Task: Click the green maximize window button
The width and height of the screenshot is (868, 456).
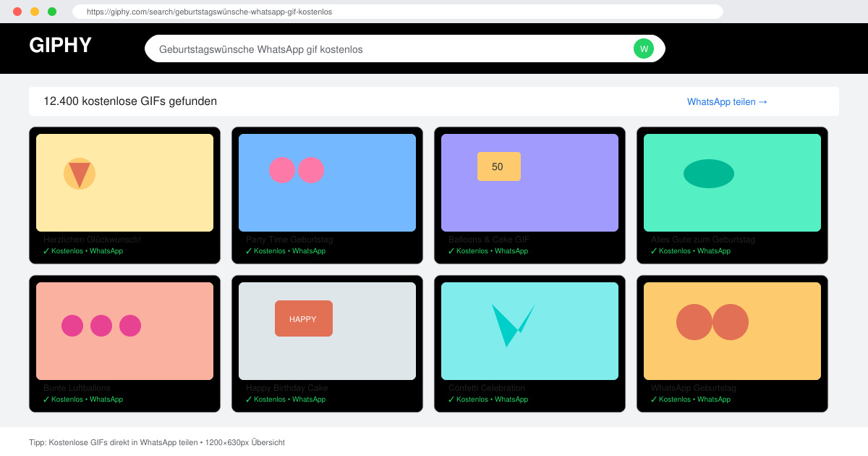Action: tap(52, 12)
